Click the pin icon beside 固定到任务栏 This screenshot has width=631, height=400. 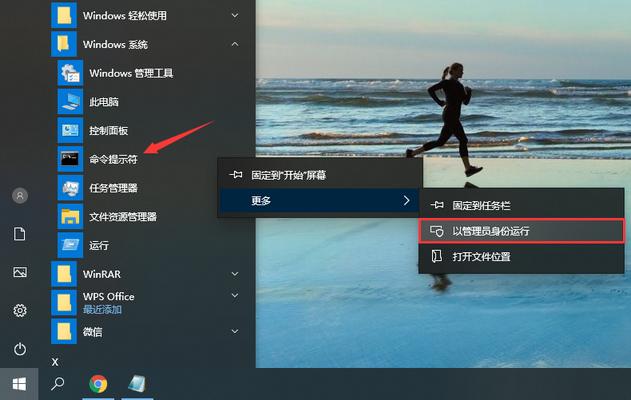point(437,205)
